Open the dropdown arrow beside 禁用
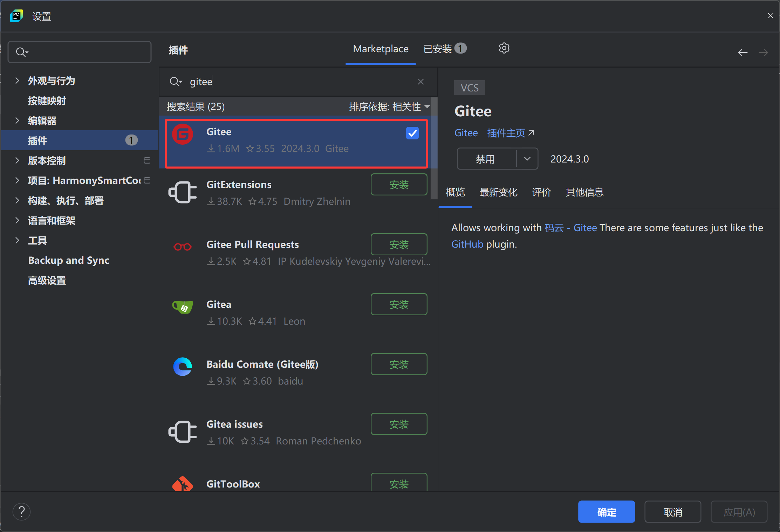The width and height of the screenshot is (780, 532). (527, 159)
